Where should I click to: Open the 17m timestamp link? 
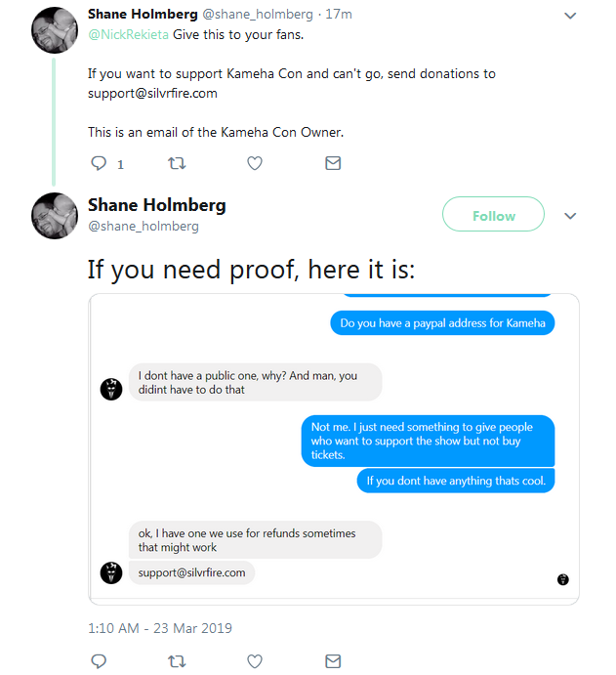(339, 15)
